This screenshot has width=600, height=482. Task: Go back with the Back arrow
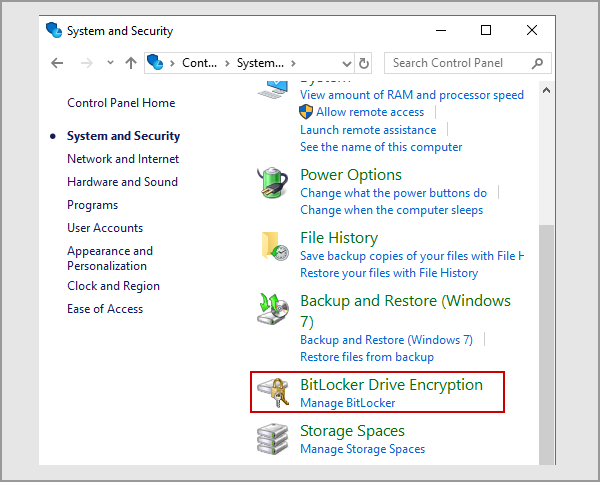57,63
